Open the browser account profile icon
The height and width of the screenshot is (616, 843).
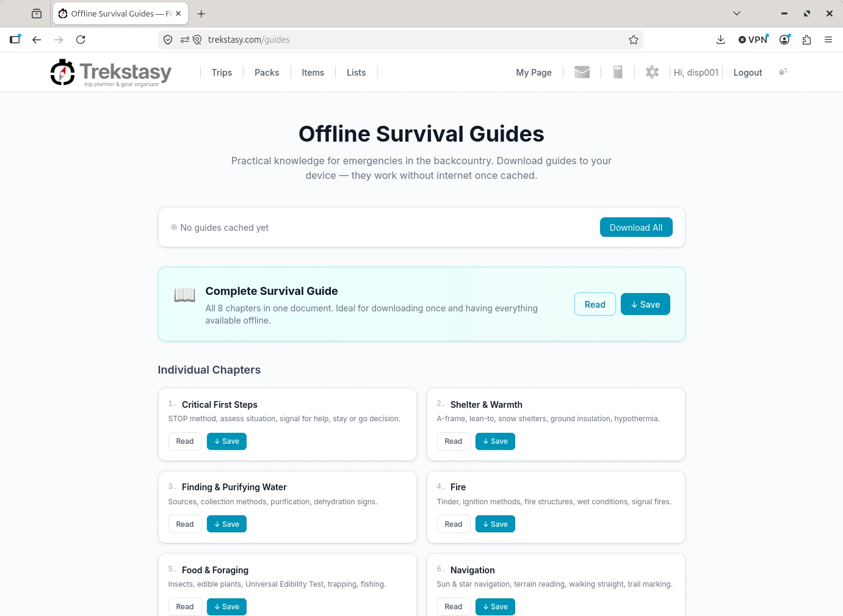785,40
